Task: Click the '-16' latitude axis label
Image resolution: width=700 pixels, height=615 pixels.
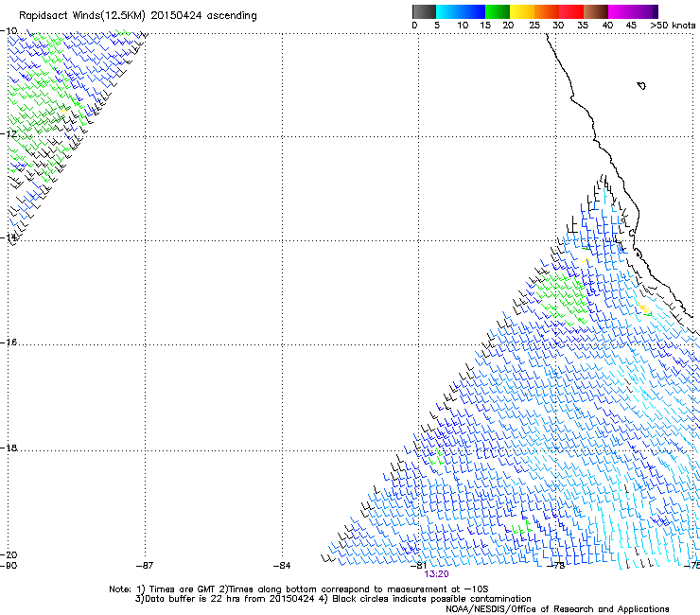Action: 9,342
